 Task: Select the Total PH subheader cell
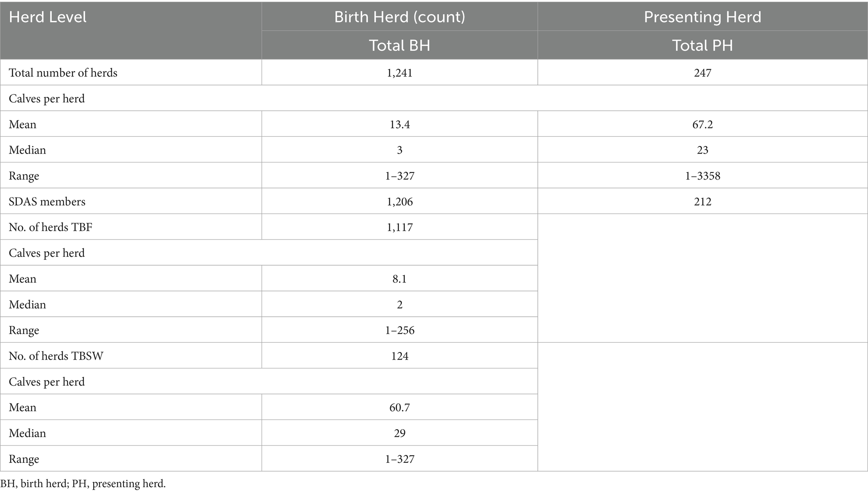click(x=702, y=45)
